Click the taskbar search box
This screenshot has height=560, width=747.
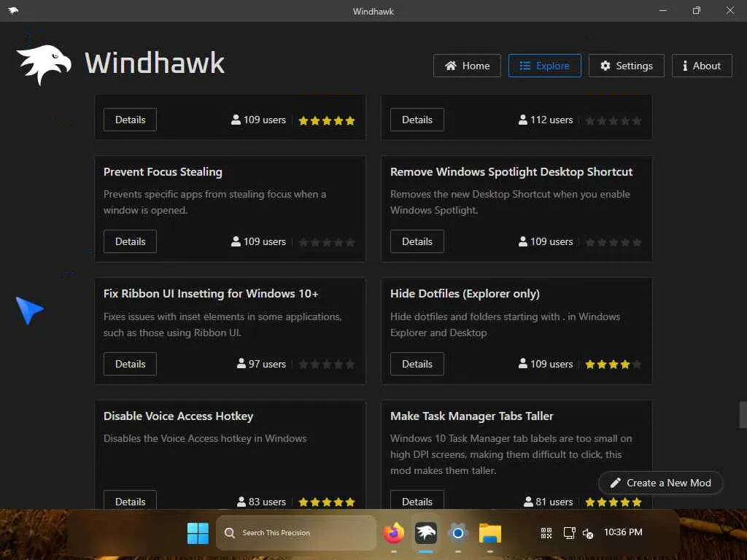coord(296,533)
